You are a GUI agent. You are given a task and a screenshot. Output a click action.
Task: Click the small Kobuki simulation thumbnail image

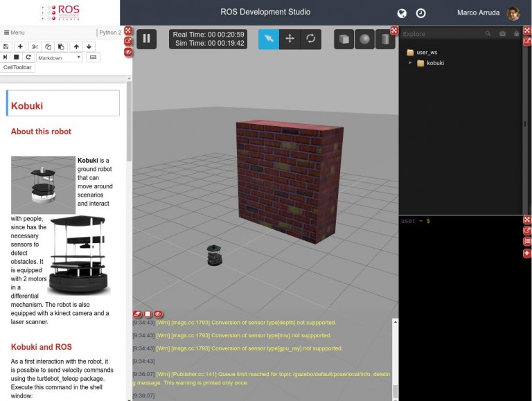(43, 185)
